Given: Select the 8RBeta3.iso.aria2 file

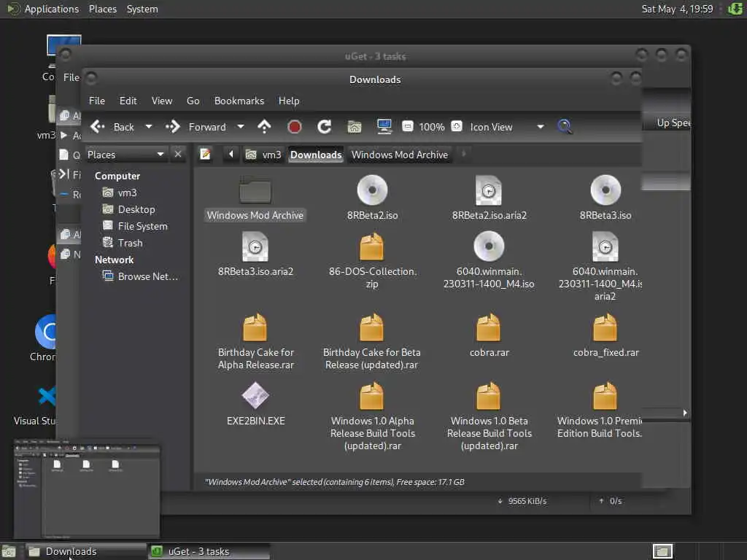Looking at the screenshot, I should click(255, 254).
